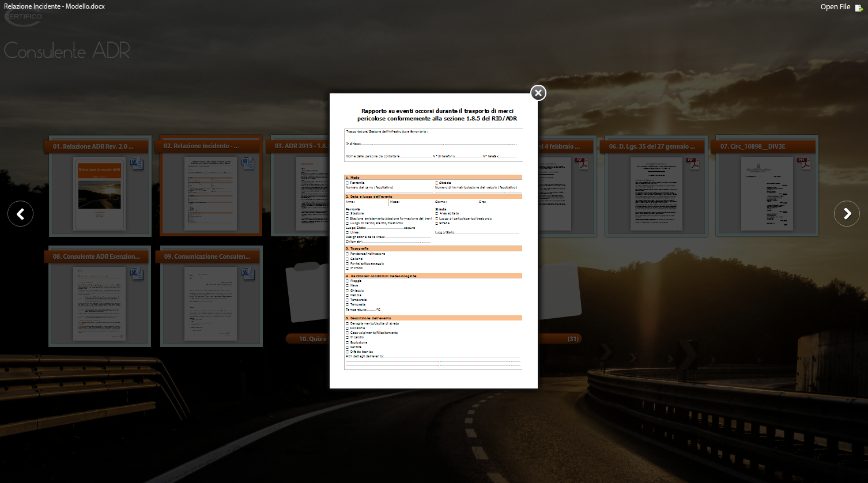Open the 09. Comunicazione Consulente page thumbnail

point(210,304)
